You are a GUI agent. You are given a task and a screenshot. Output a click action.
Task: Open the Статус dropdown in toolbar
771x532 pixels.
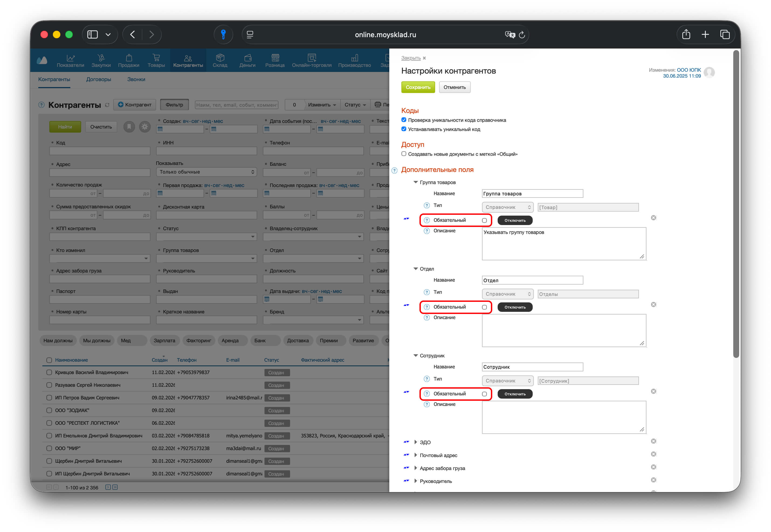pyautogui.click(x=355, y=105)
